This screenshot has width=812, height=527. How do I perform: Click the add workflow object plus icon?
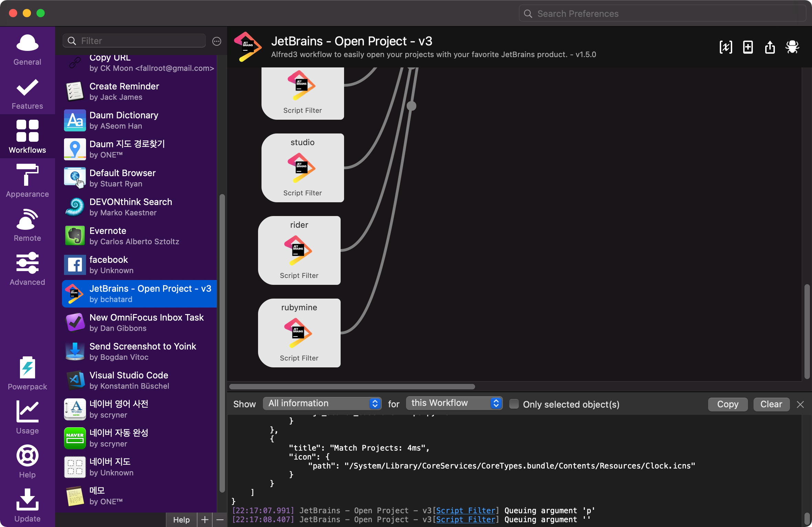coord(748,47)
